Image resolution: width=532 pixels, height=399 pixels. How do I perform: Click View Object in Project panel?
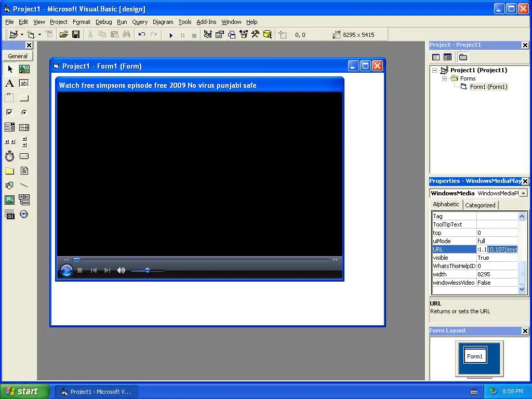(447, 57)
